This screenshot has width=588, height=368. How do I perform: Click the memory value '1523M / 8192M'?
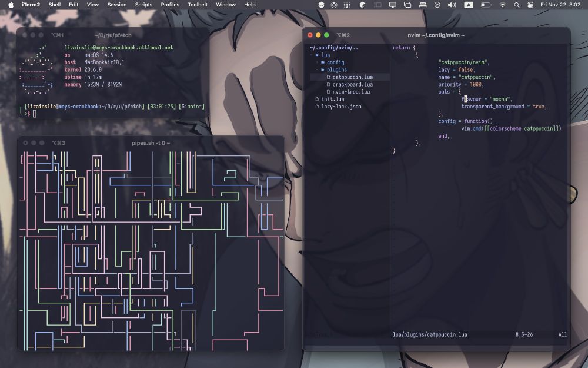click(x=103, y=84)
